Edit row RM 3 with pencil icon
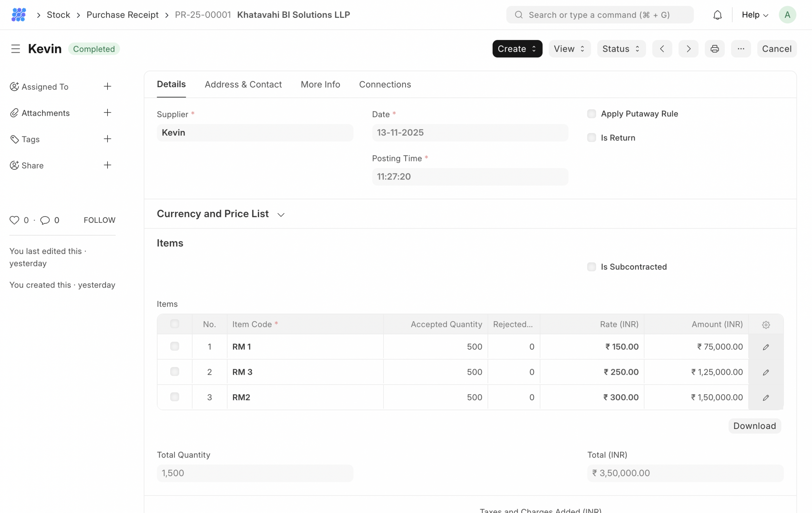 (766, 372)
